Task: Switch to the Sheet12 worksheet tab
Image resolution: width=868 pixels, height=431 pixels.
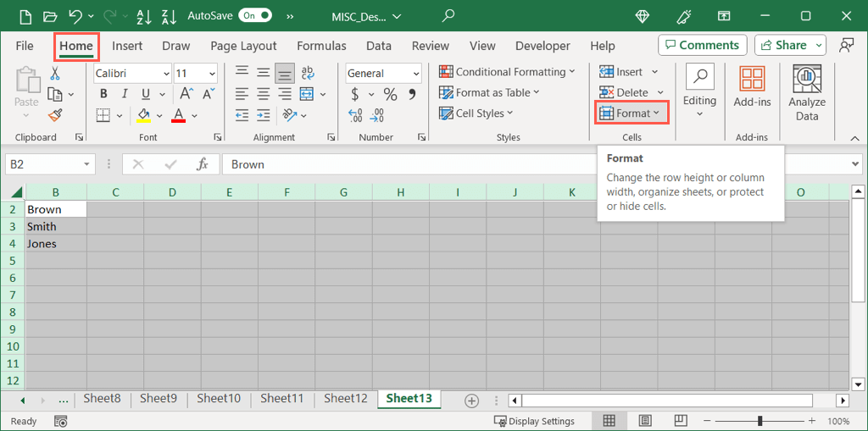Action: (x=345, y=399)
